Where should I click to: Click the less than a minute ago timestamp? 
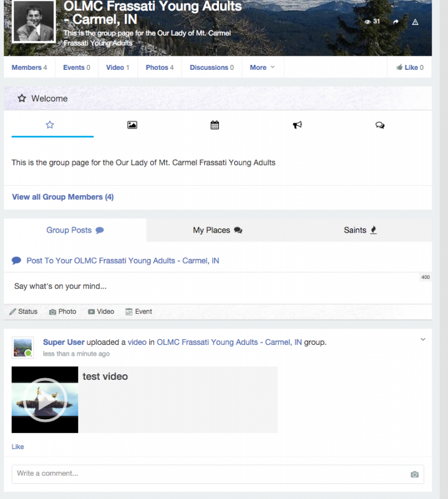[x=76, y=354]
